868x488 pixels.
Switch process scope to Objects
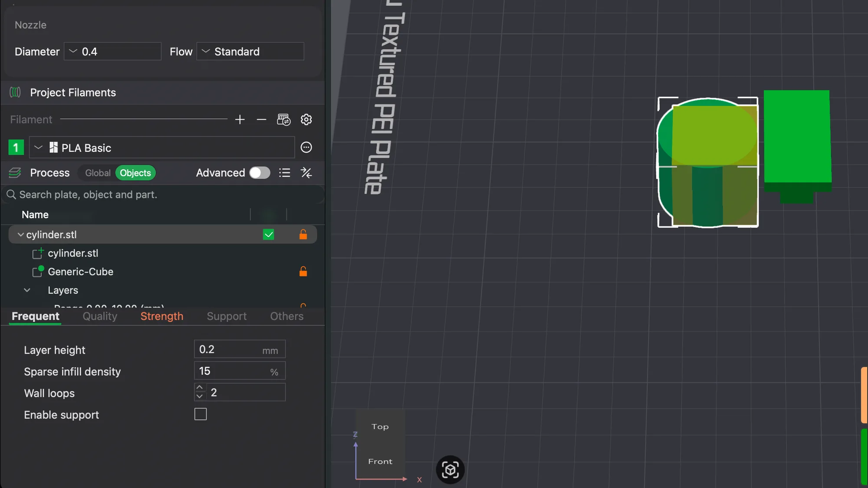pyautogui.click(x=135, y=173)
